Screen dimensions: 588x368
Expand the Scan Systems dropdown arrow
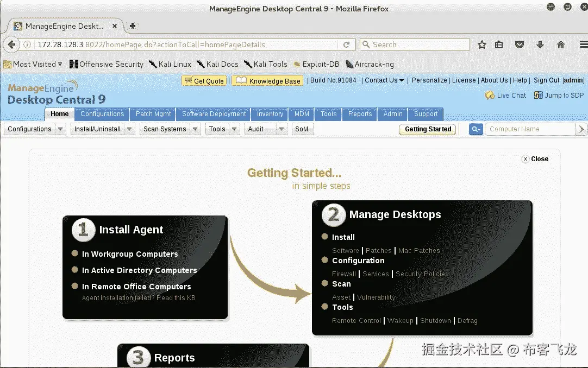click(195, 129)
